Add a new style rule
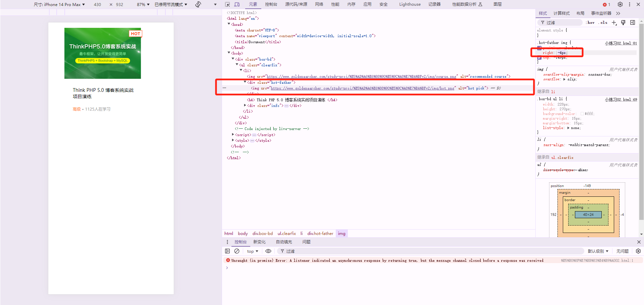The image size is (644, 305). point(614,22)
